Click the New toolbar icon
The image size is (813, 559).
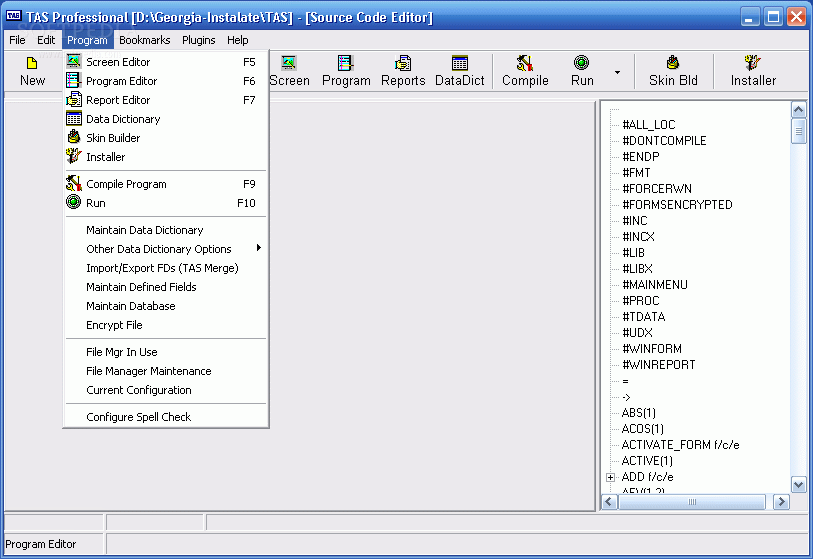[32, 72]
